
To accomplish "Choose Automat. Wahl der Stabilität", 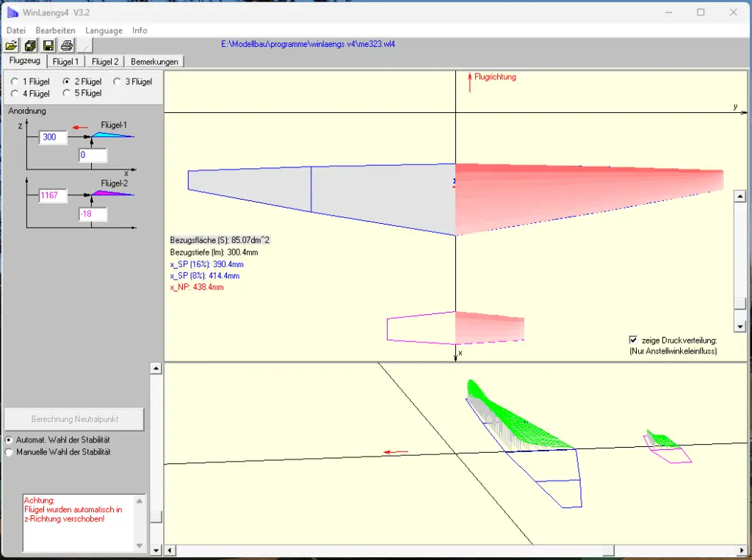I will [9, 440].
